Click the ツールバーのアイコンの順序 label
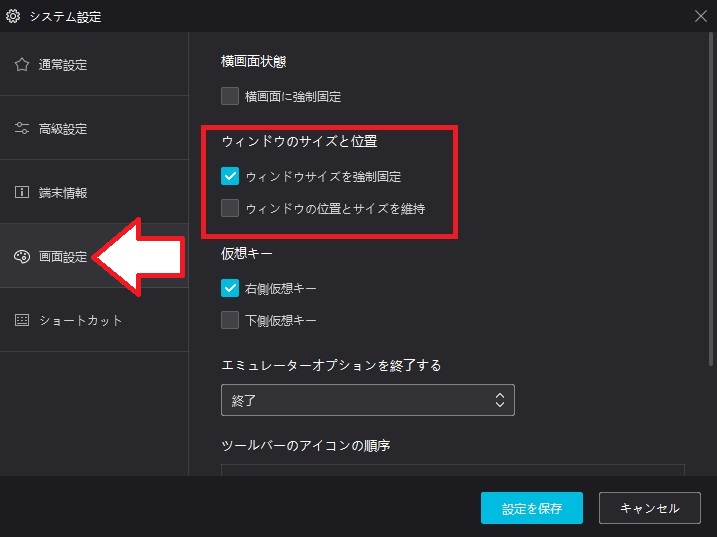The image size is (717, 537). tap(305, 446)
